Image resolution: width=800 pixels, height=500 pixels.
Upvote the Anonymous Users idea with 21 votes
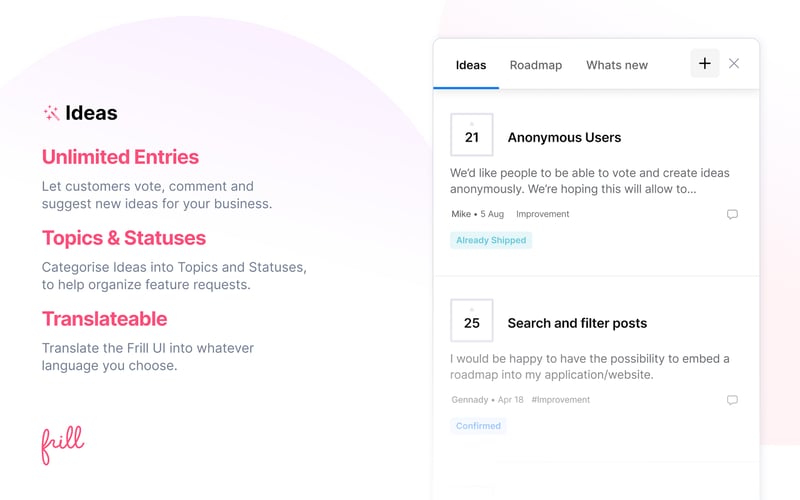click(x=472, y=135)
